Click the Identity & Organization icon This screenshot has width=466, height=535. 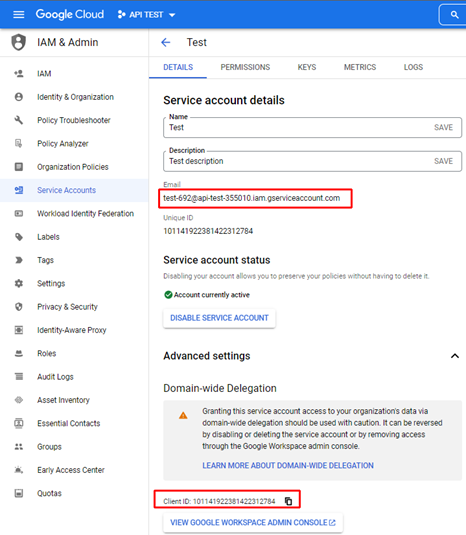(x=19, y=97)
